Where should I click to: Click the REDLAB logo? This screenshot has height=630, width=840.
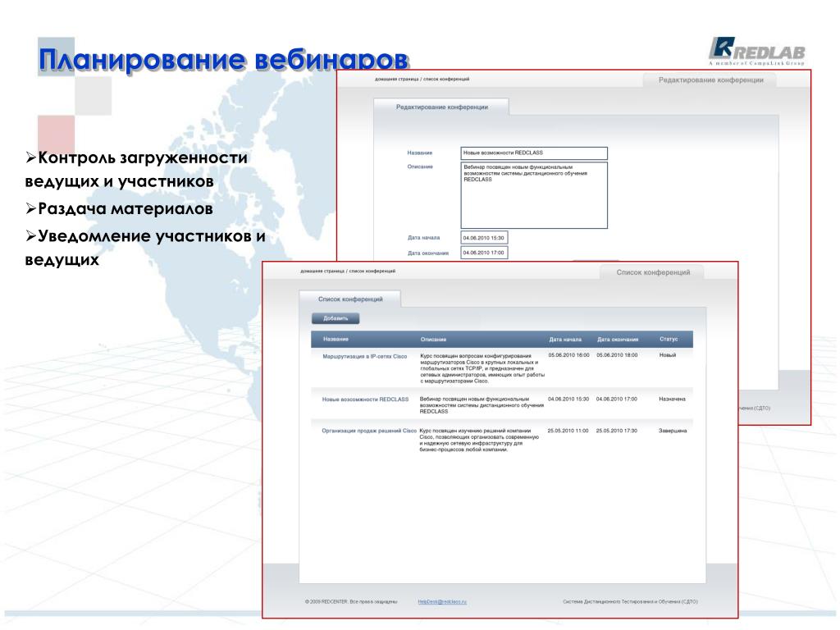(x=756, y=51)
